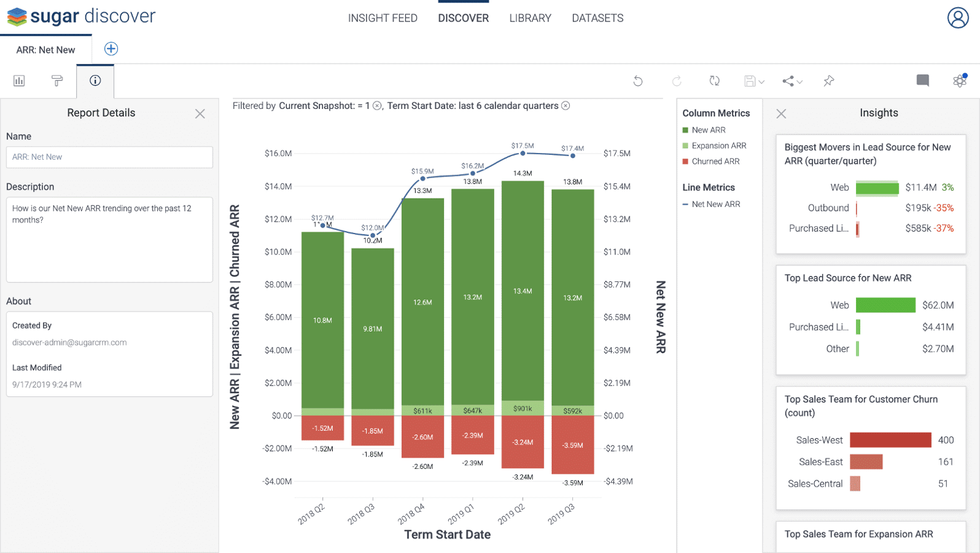Click the $17.5M Net New ARR point
The width and height of the screenshot is (980, 553).
[523, 153]
